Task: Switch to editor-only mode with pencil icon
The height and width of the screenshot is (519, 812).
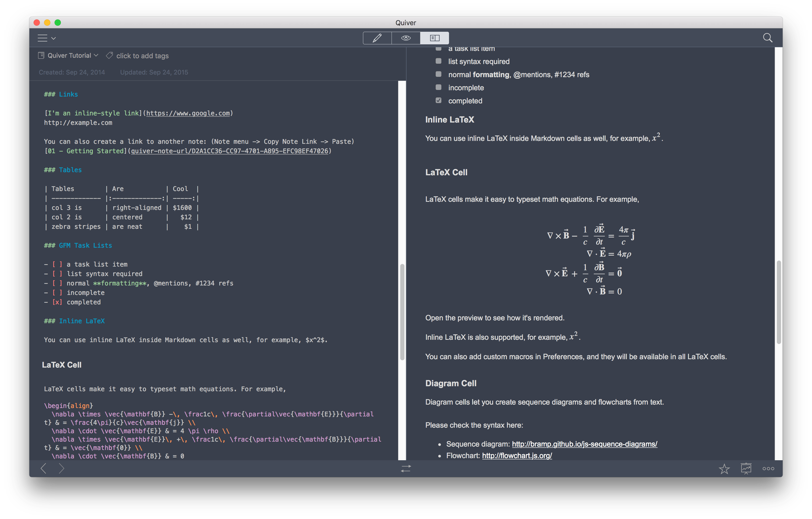Action: [x=377, y=38]
